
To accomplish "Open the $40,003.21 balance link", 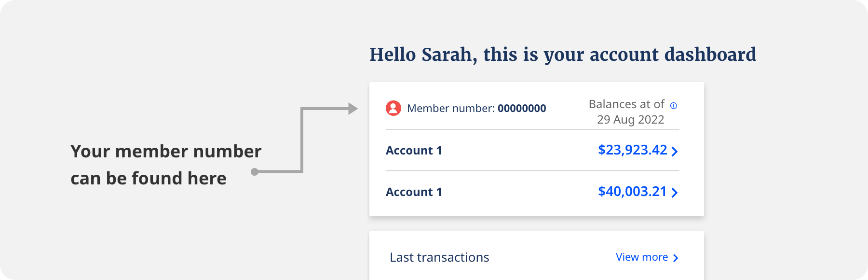I will coord(632,192).
